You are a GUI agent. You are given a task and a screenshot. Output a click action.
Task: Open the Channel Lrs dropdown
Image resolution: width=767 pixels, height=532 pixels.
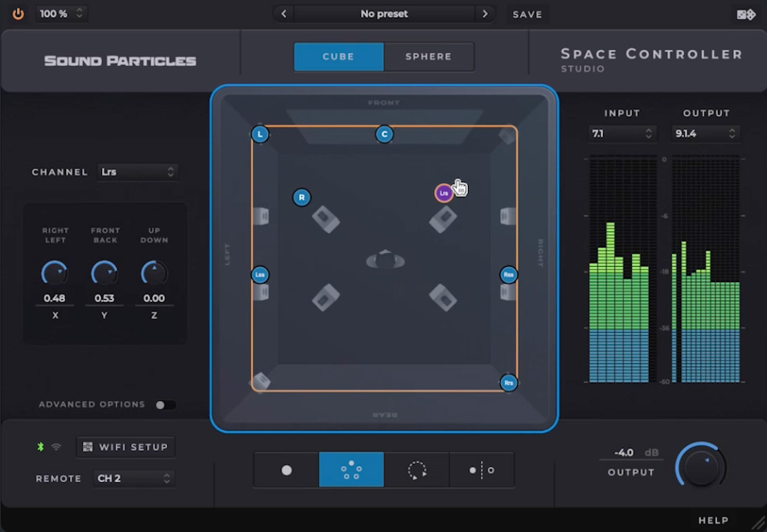pos(138,172)
